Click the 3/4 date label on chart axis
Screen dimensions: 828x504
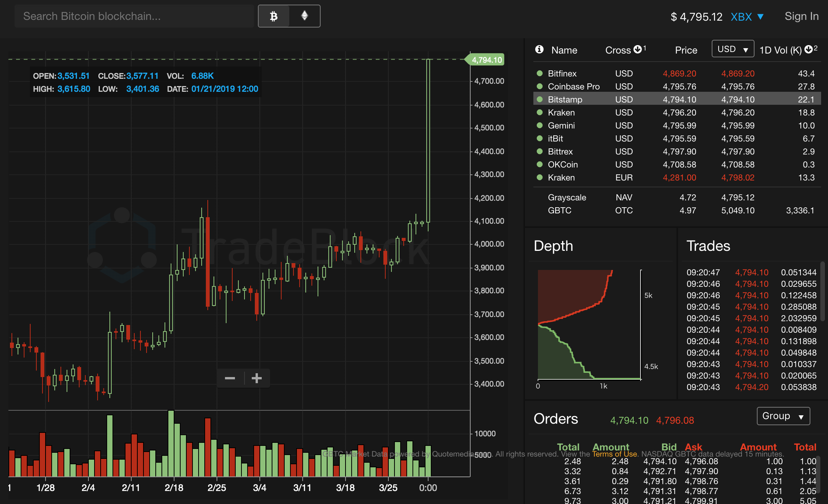click(x=259, y=488)
